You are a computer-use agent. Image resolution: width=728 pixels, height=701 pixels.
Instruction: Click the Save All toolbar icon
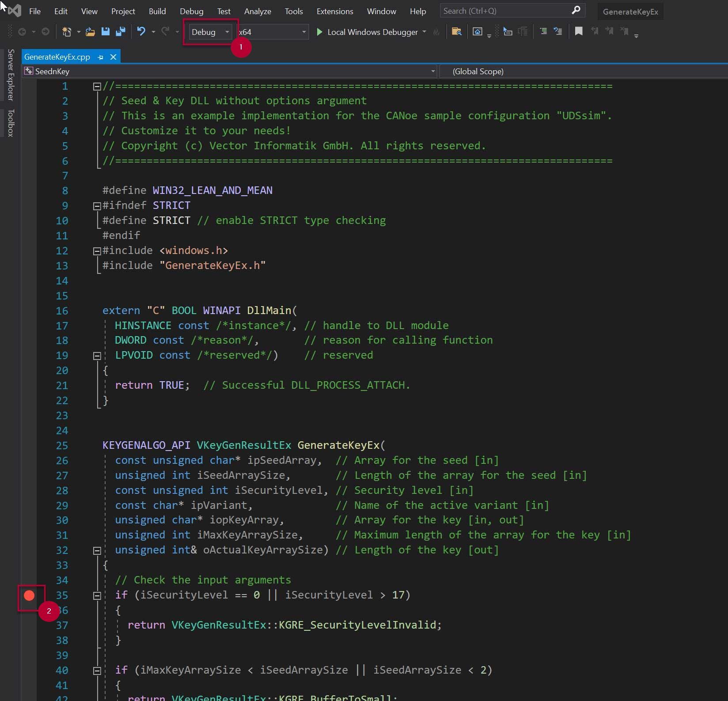click(x=120, y=32)
